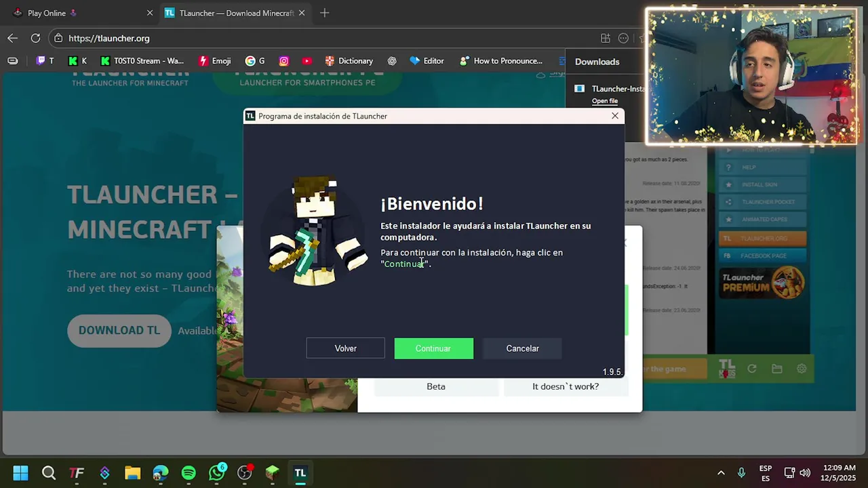Open the Instagram bookmark icon
This screenshot has height=488, width=868.
point(283,60)
